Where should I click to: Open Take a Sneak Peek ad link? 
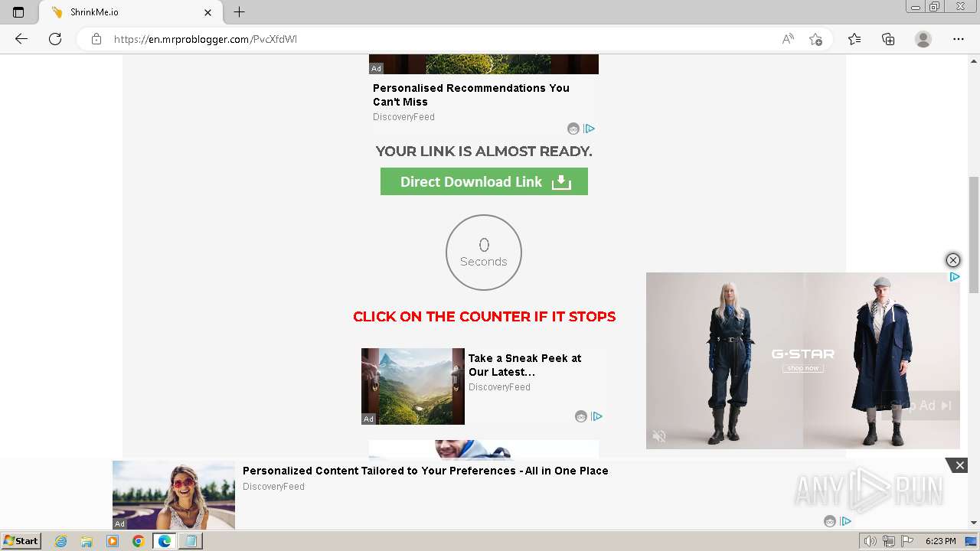click(524, 365)
